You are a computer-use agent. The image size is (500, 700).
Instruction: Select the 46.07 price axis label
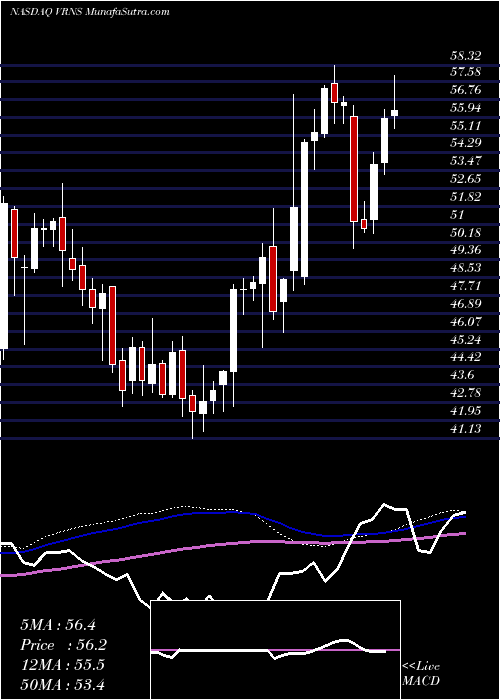[465, 321]
